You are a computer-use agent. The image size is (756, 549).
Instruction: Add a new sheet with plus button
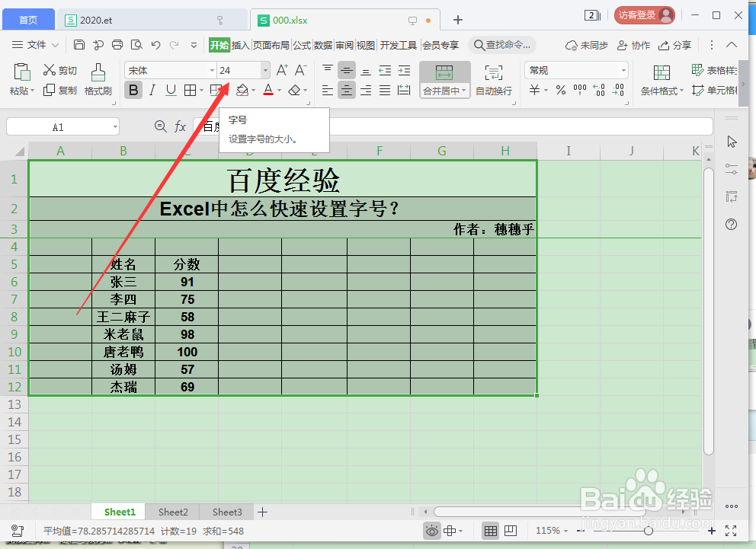(x=262, y=512)
